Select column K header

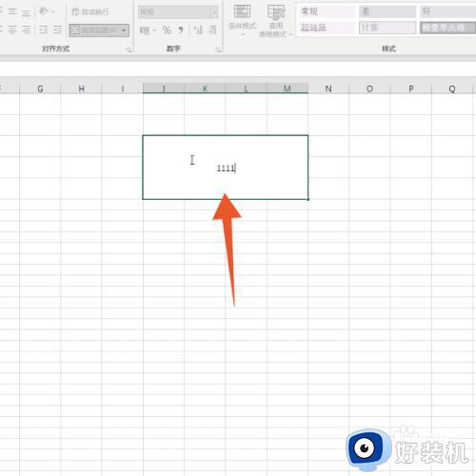tap(205, 89)
